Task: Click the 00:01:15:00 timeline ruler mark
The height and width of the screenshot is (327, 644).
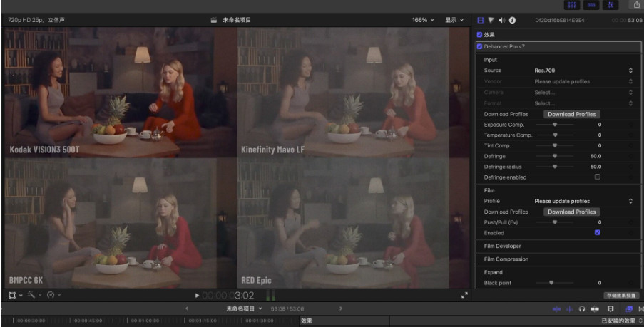Action: (x=203, y=321)
